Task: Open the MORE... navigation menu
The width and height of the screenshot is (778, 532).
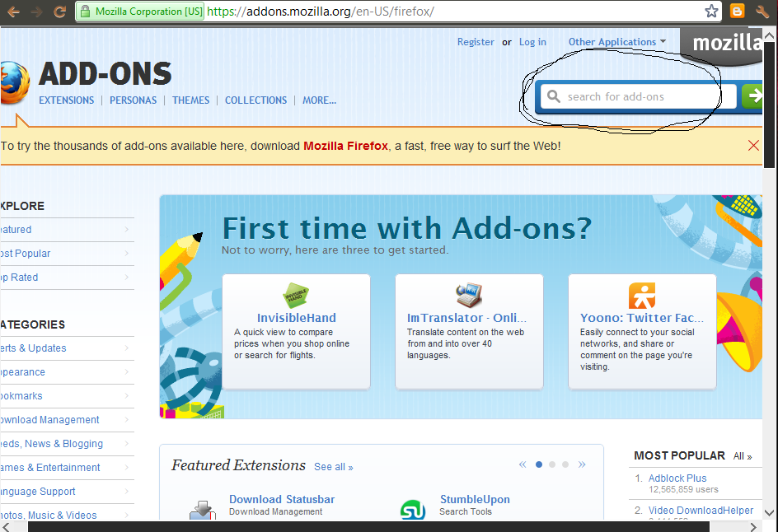Action: [x=320, y=100]
